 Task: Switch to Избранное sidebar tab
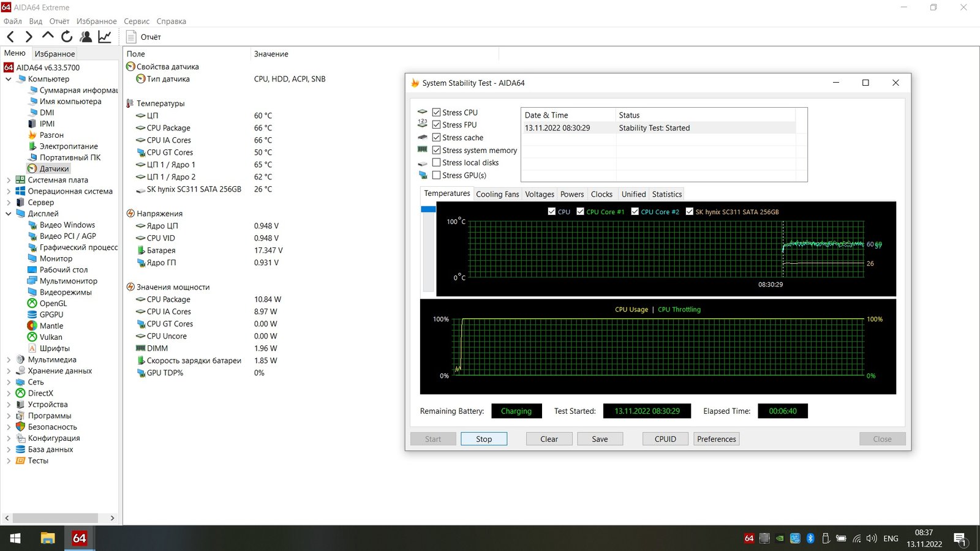pyautogui.click(x=55, y=54)
